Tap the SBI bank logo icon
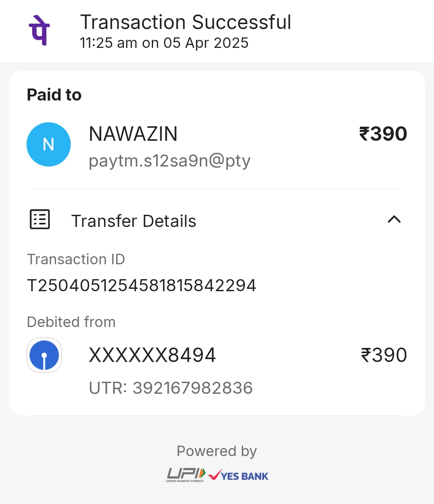Image resolution: width=434 pixels, height=504 pixels. [44, 355]
